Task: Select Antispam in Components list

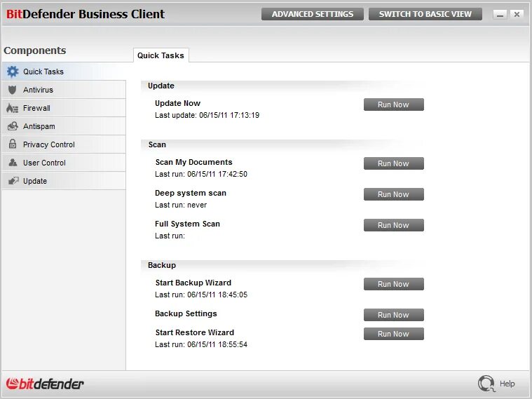Action: coord(64,126)
